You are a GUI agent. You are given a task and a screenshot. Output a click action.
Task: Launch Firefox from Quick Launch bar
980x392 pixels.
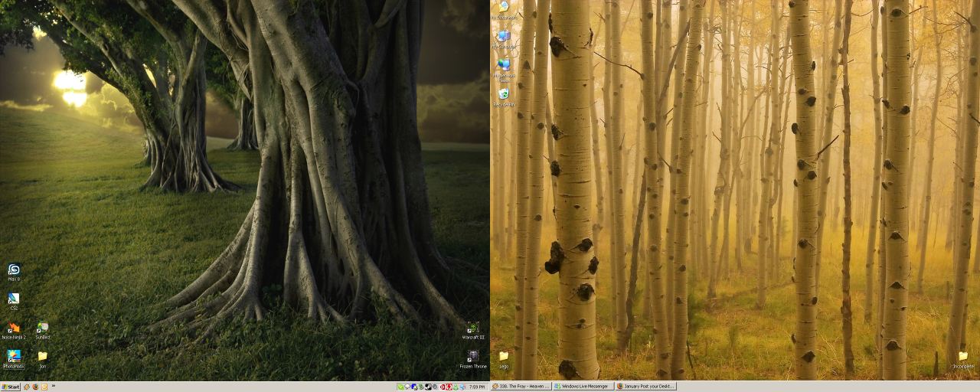coord(35,387)
